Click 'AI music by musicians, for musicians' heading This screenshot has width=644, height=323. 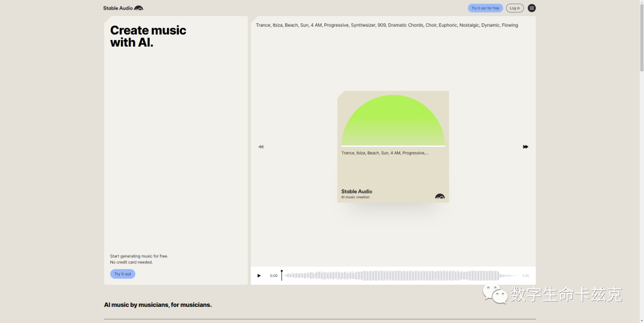coord(157,305)
